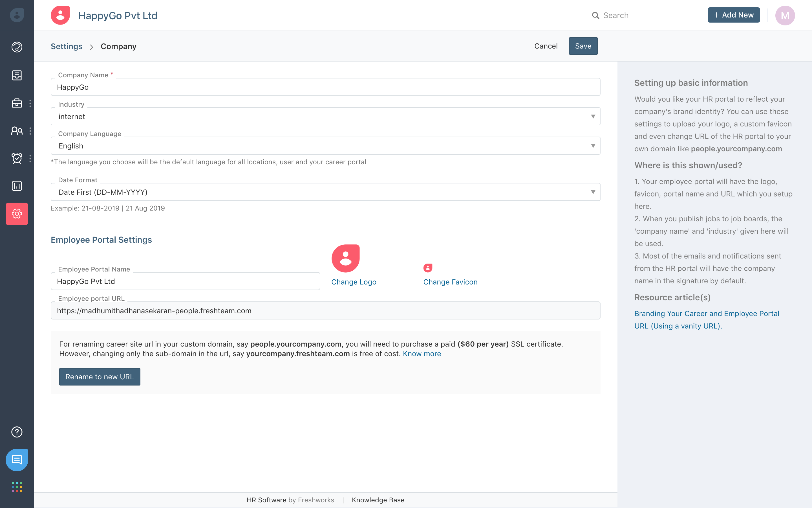The width and height of the screenshot is (812, 508).
Task: Open the Company Language dropdown
Action: click(325, 145)
